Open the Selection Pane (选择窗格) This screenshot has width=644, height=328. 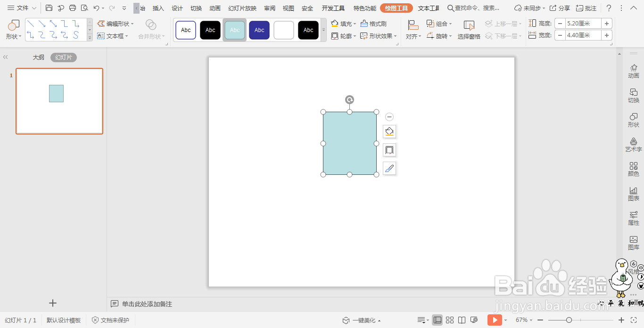click(469, 30)
